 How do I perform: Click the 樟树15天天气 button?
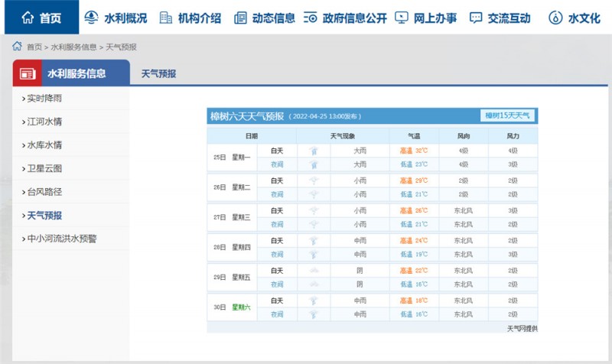(507, 115)
